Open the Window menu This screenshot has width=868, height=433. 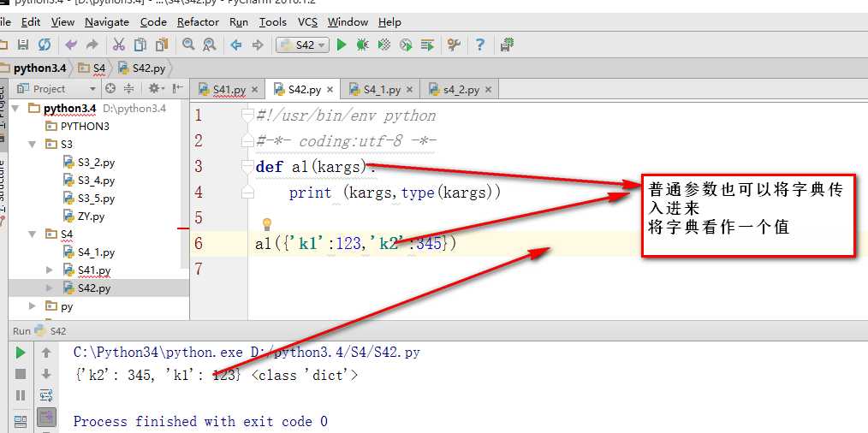pos(348,22)
